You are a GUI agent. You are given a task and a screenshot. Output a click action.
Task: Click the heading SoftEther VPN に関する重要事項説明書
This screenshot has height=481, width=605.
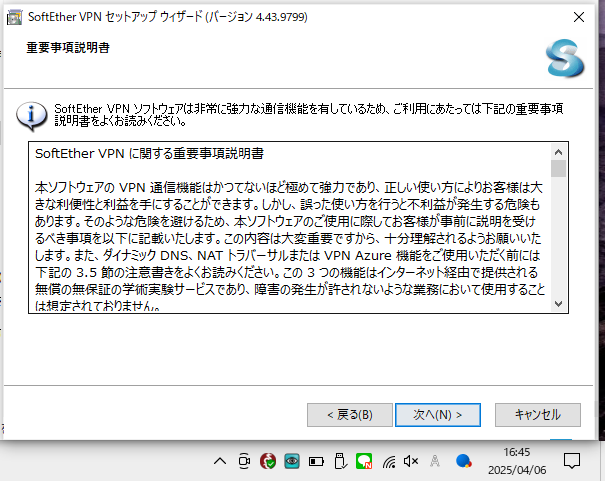(x=150, y=154)
